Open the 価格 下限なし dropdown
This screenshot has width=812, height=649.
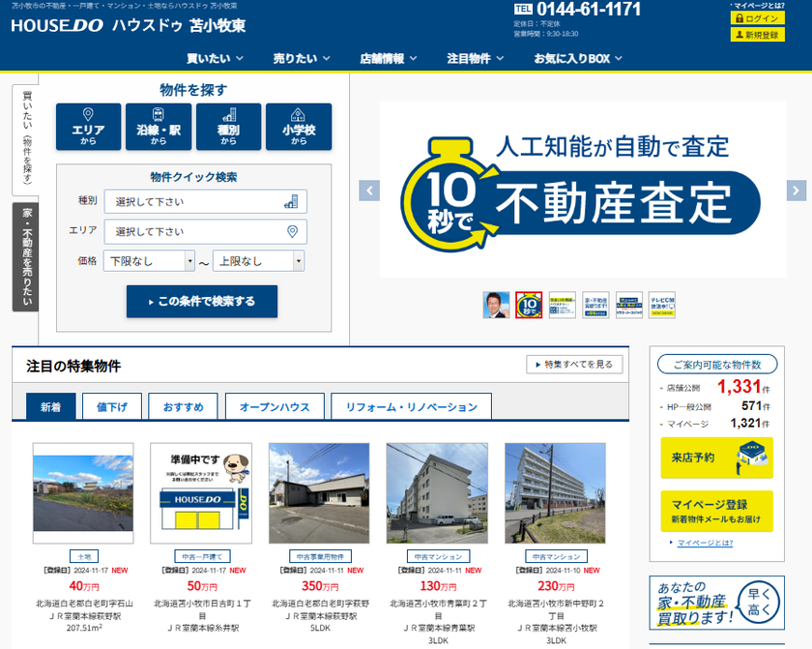coord(150,261)
